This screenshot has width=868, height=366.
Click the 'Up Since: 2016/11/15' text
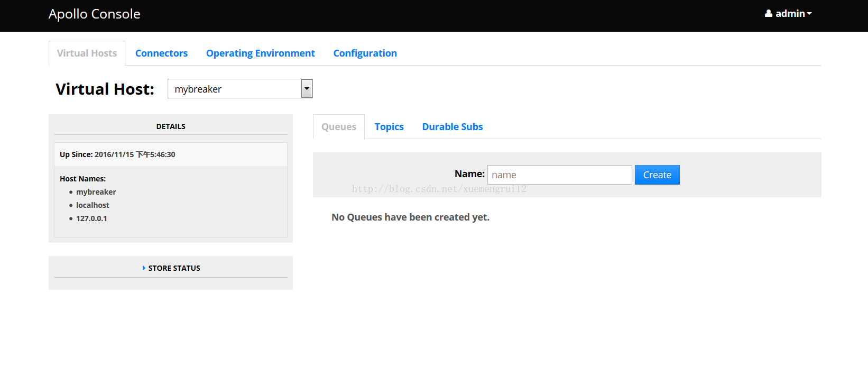pyautogui.click(x=117, y=154)
